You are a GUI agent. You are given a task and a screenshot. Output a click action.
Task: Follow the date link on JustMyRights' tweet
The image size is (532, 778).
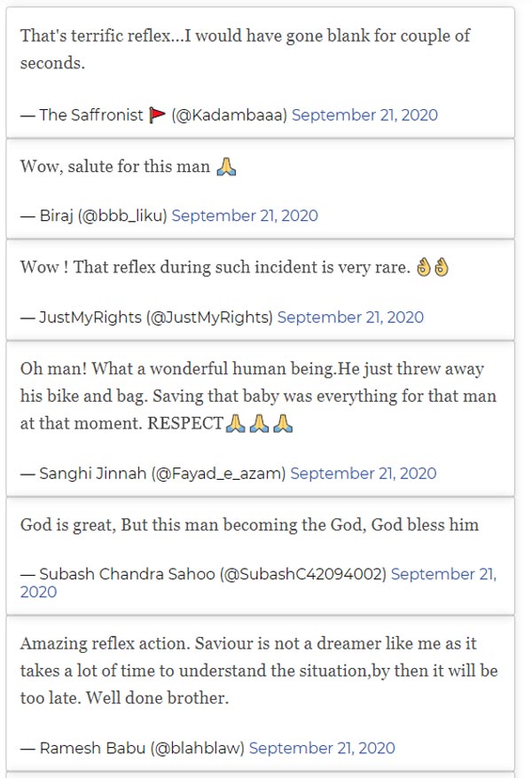tap(350, 317)
